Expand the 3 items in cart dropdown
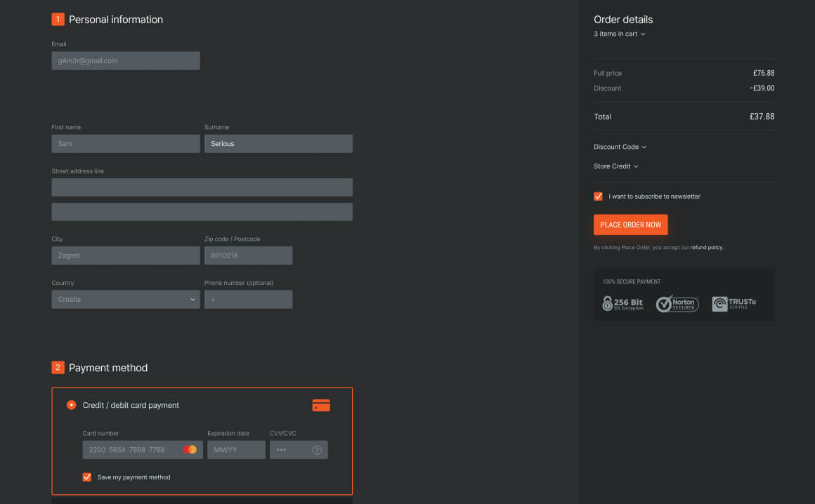The image size is (815, 504). 619,34
